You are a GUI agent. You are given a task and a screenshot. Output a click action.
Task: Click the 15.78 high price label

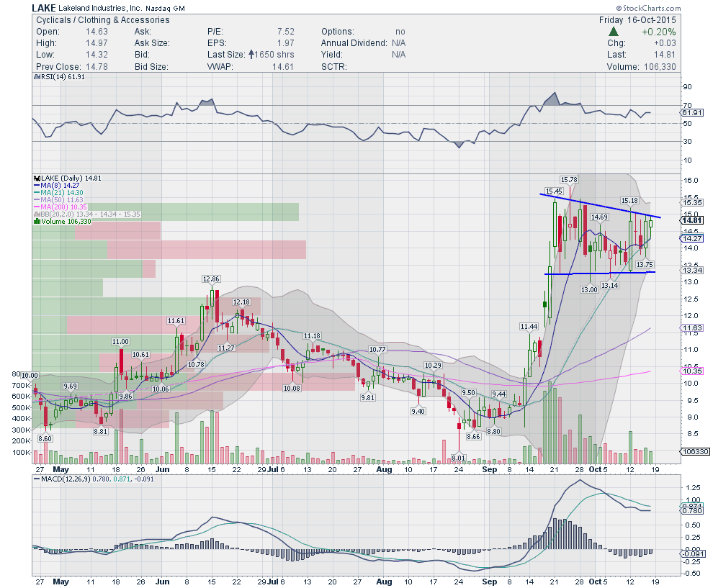569,179
